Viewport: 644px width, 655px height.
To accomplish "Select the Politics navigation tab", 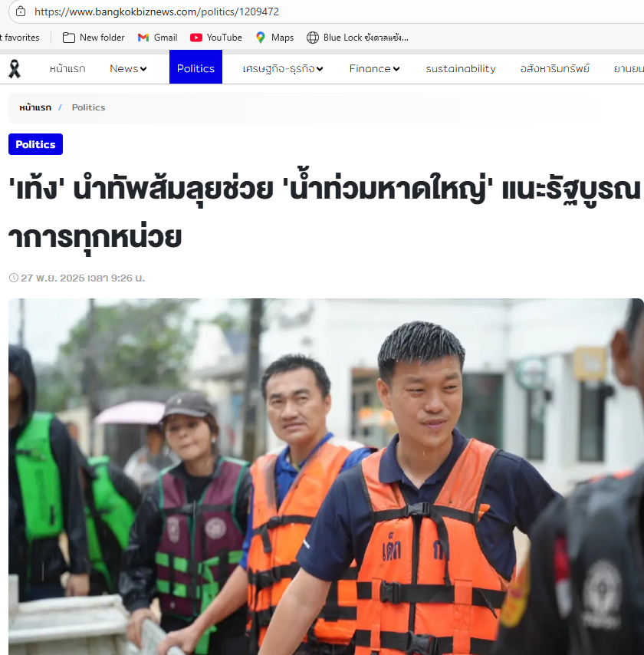I will [195, 67].
